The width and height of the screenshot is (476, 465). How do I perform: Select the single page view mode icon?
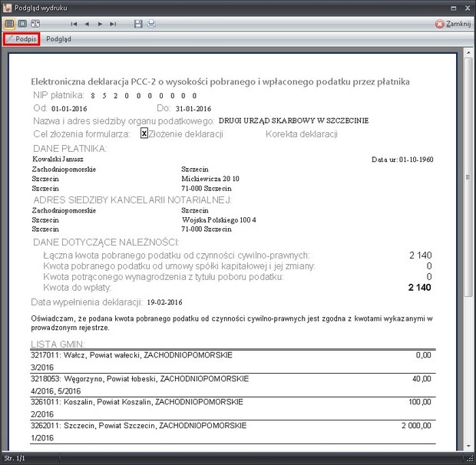tap(9, 24)
